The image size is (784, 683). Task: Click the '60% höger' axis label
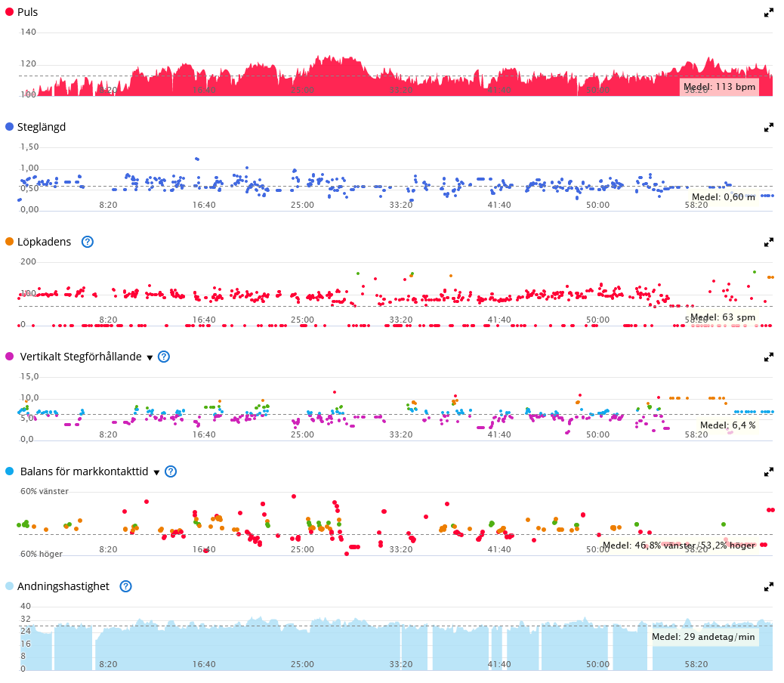point(42,554)
